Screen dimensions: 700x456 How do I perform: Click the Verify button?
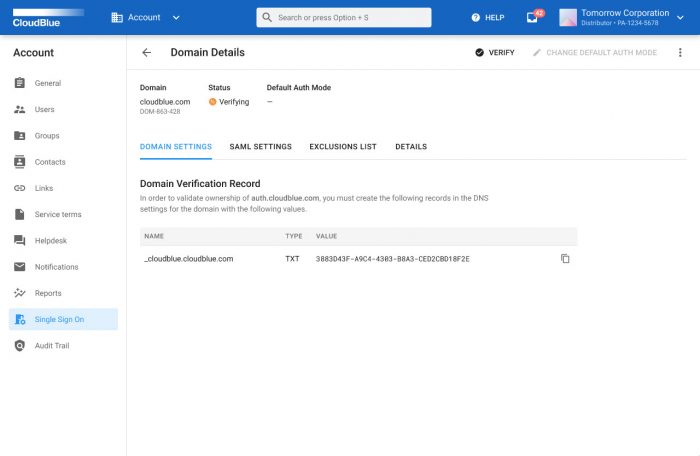[494, 52]
